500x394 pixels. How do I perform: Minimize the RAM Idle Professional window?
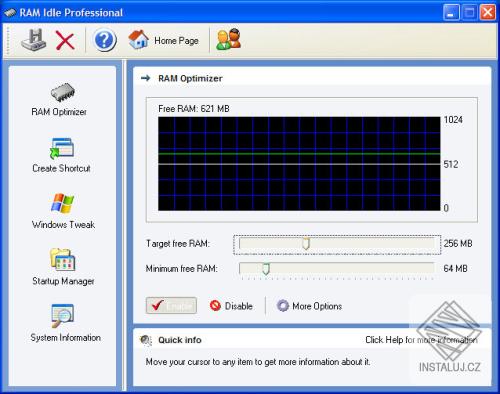[x=451, y=13]
